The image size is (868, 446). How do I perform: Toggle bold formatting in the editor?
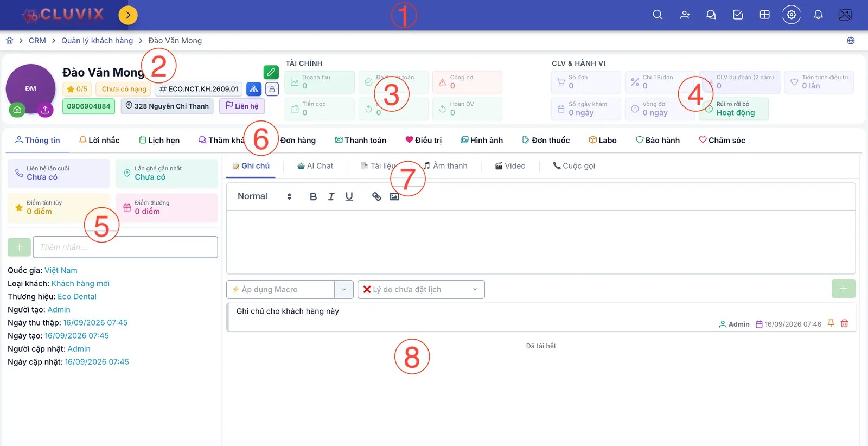tap(313, 196)
